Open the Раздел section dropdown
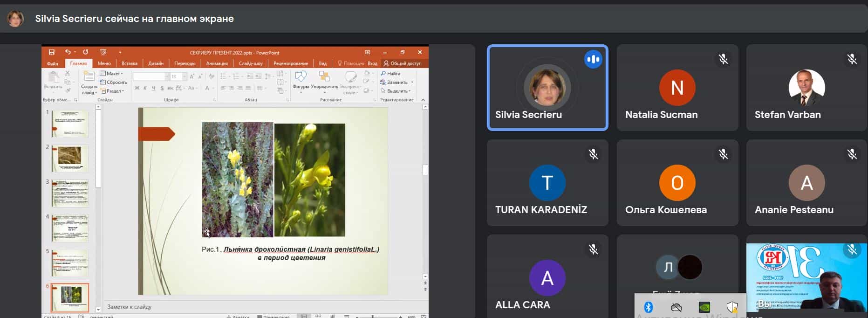The width and height of the screenshot is (868, 318). point(114,91)
